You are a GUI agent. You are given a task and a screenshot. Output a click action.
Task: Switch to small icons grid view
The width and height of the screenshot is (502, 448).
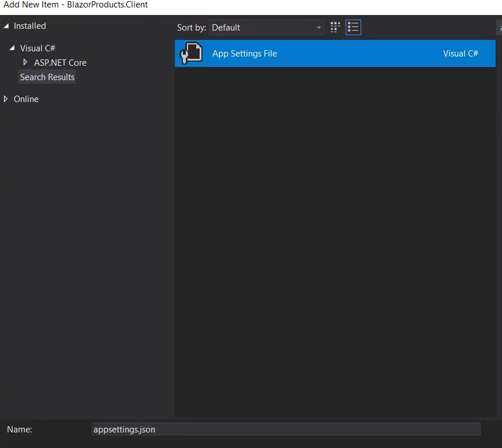point(335,28)
